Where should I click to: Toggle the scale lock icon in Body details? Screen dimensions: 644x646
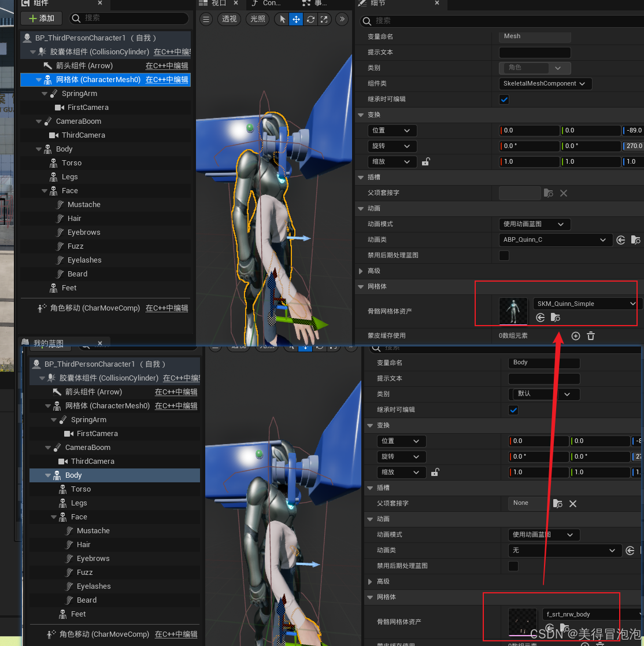click(x=435, y=472)
